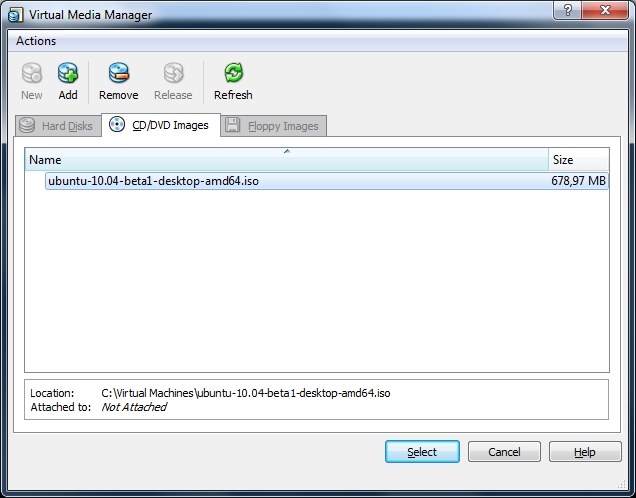Click the Location path text
The height and width of the screenshot is (498, 636).
pos(246,393)
